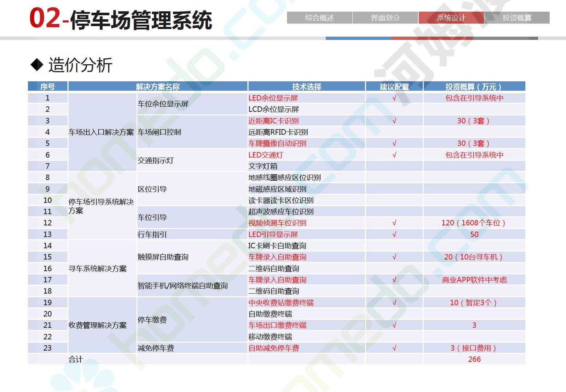Click the 序号 column header
Viewport: 566px width, 392px height.
pyautogui.click(x=48, y=87)
